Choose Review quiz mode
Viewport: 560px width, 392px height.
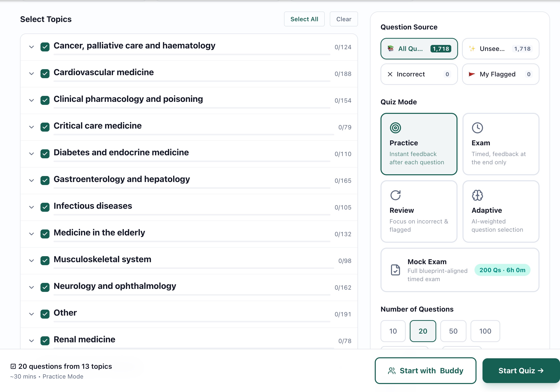coord(419,211)
